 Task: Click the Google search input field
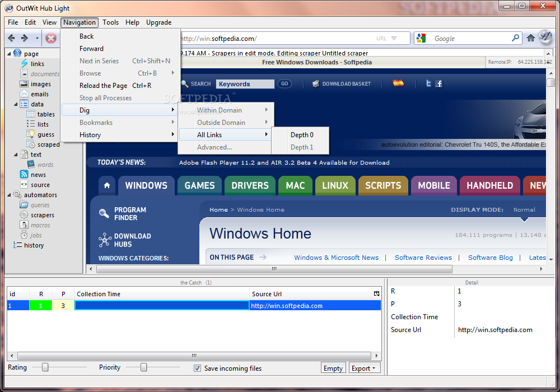tap(470, 38)
